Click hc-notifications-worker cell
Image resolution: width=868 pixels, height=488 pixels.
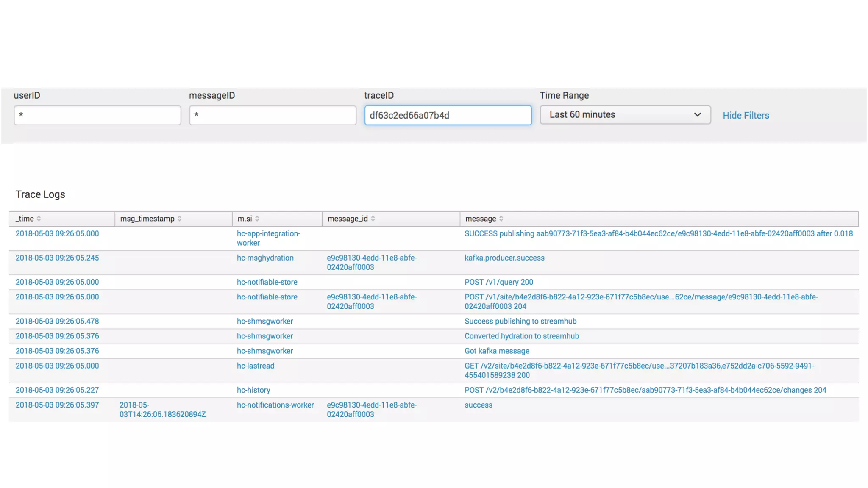click(x=275, y=405)
